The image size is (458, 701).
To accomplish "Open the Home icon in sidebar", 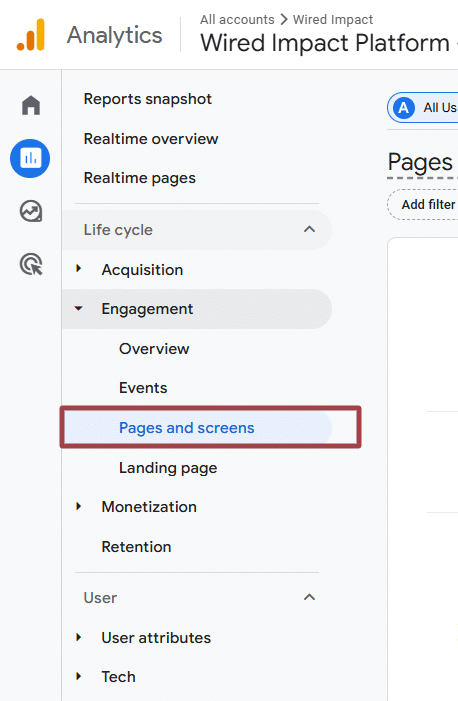I will [31, 106].
